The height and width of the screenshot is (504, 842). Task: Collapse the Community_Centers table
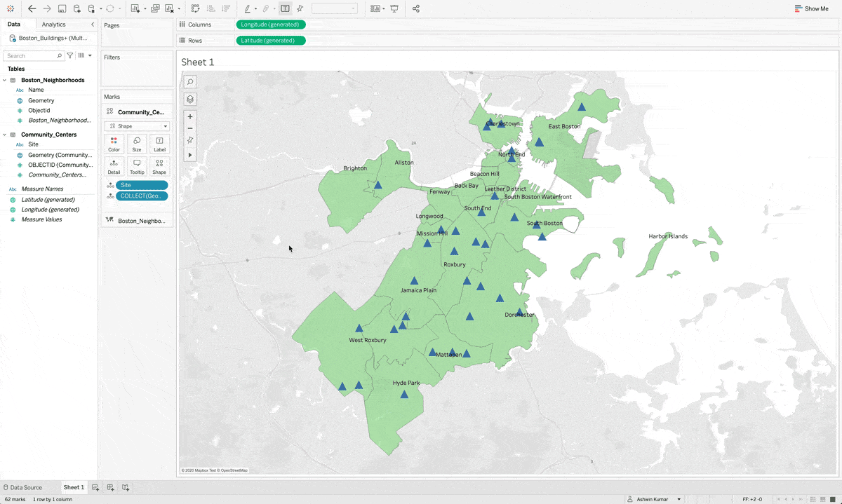(x=5, y=135)
